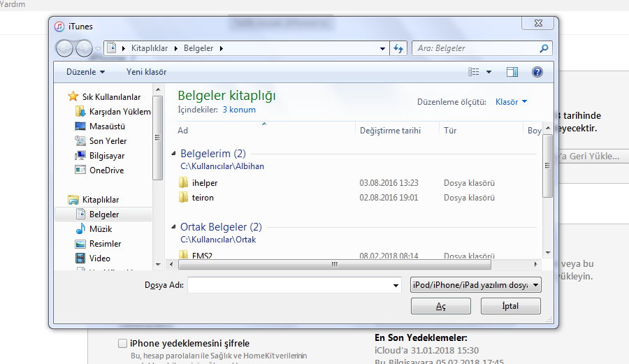Open the ihelper folder
The image size is (629, 364).
pyautogui.click(x=204, y=183)
